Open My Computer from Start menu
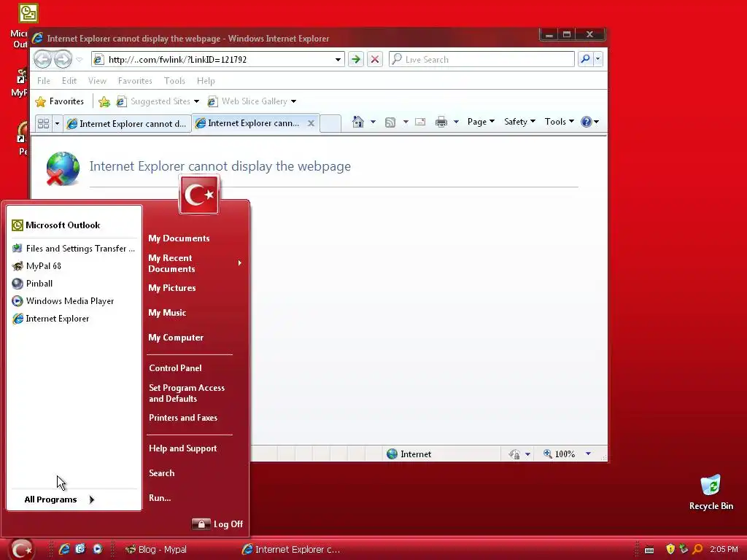747x560 pixels. (x=176, y=338)
